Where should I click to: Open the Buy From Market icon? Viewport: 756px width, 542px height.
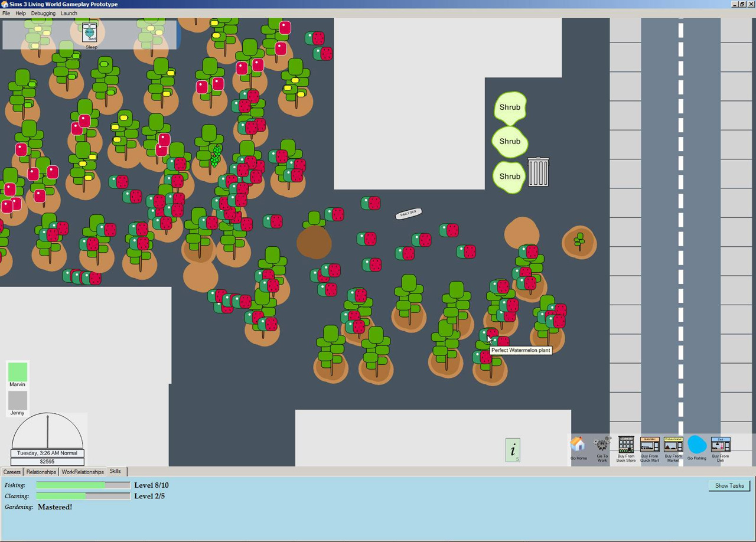pyautogui.click(x=673, y=444)
